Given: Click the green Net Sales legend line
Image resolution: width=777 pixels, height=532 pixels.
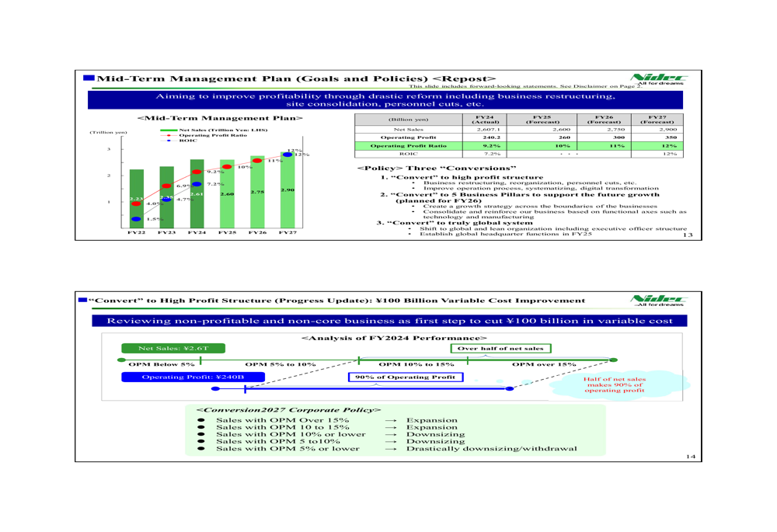Looking at the screenshot, I should tap(167, 130).
